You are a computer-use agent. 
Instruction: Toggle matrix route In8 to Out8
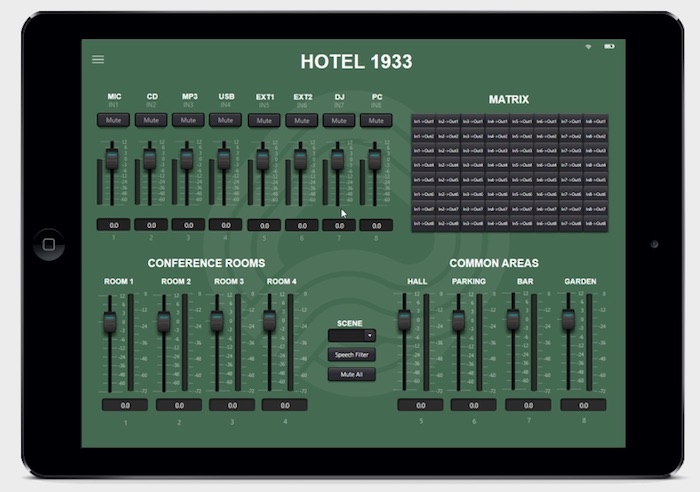[595, 225]
